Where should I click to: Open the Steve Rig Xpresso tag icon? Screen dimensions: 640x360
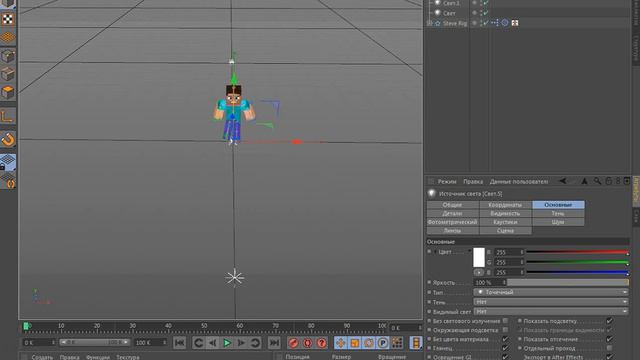(495, 23)
